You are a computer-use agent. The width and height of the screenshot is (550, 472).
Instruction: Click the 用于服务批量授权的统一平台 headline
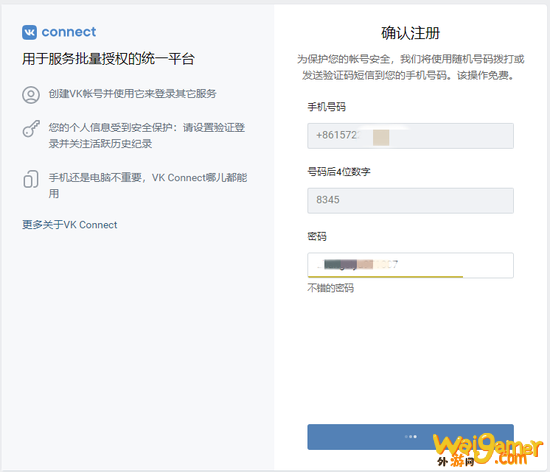[x=108, y=59]
